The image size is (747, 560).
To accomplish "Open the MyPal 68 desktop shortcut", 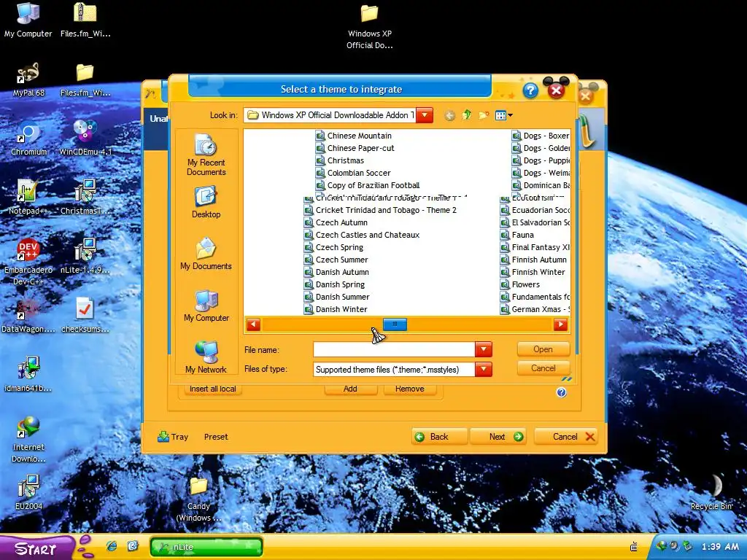I will 28,79.
